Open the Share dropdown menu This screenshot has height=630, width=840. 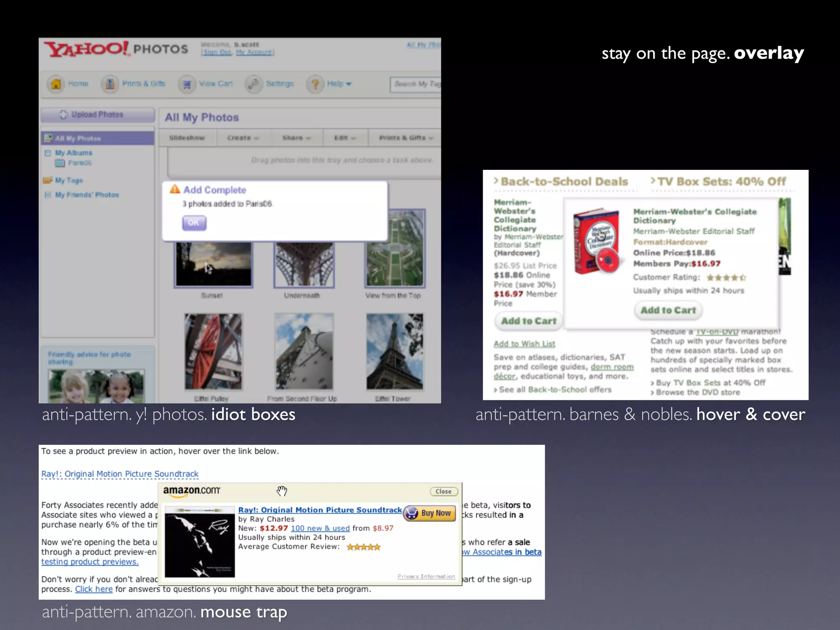[297, 138]
